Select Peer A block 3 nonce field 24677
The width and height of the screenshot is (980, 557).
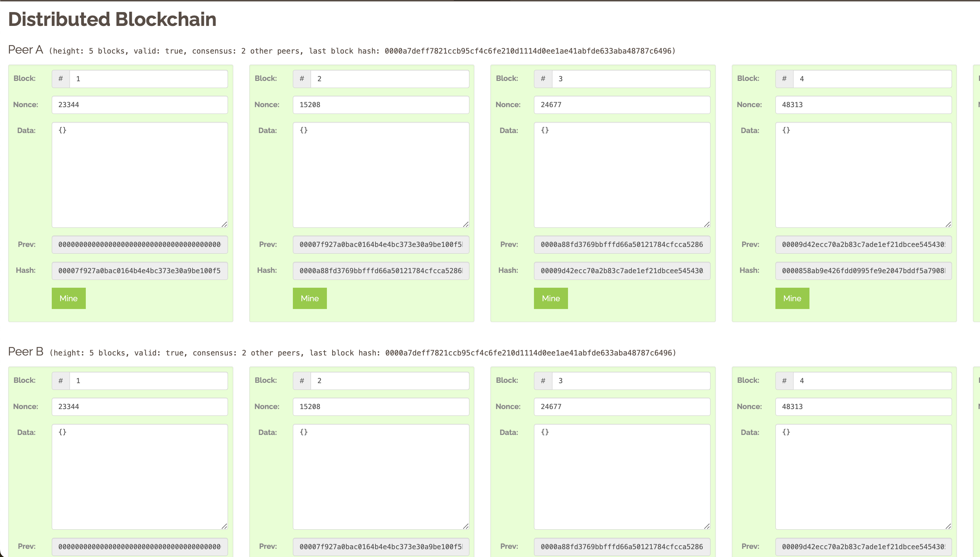(x=622, y=104)
